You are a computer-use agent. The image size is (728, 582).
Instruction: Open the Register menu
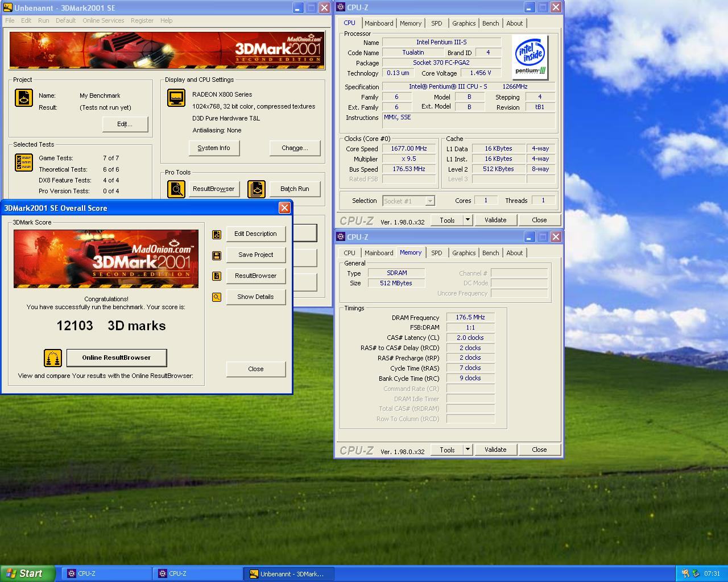[142, 20]
